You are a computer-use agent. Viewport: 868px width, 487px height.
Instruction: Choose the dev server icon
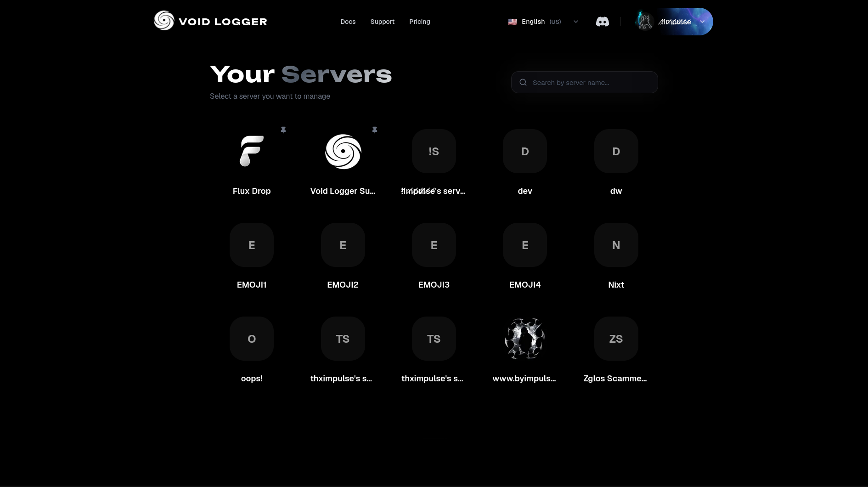pos(525,151)
